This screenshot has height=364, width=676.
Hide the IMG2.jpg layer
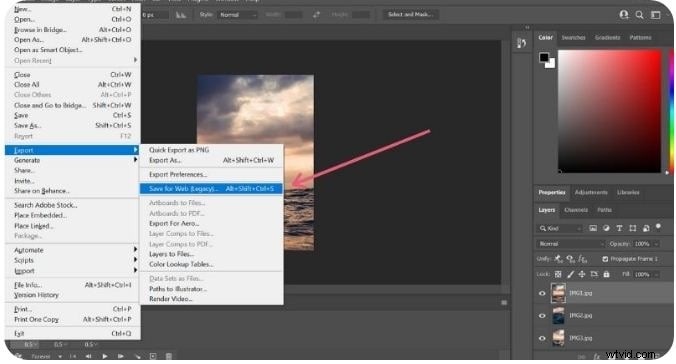[x=542, y=316]
